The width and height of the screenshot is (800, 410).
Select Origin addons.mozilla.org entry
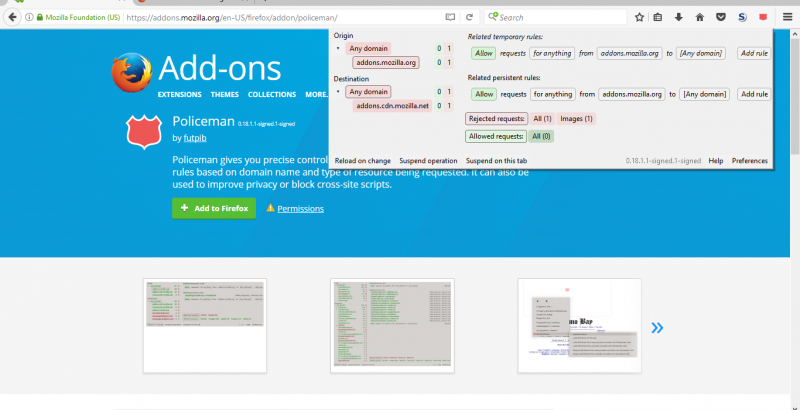click(386, 63)
